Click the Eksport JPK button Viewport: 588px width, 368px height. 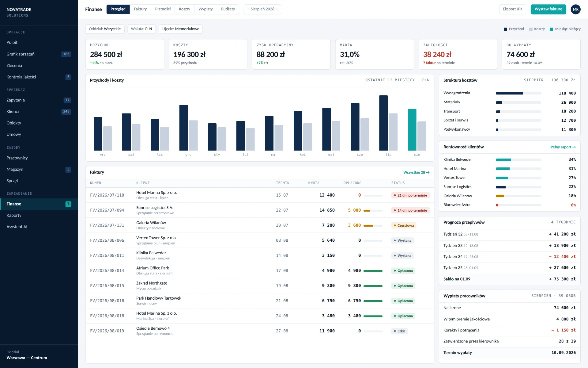coord(513,9)
